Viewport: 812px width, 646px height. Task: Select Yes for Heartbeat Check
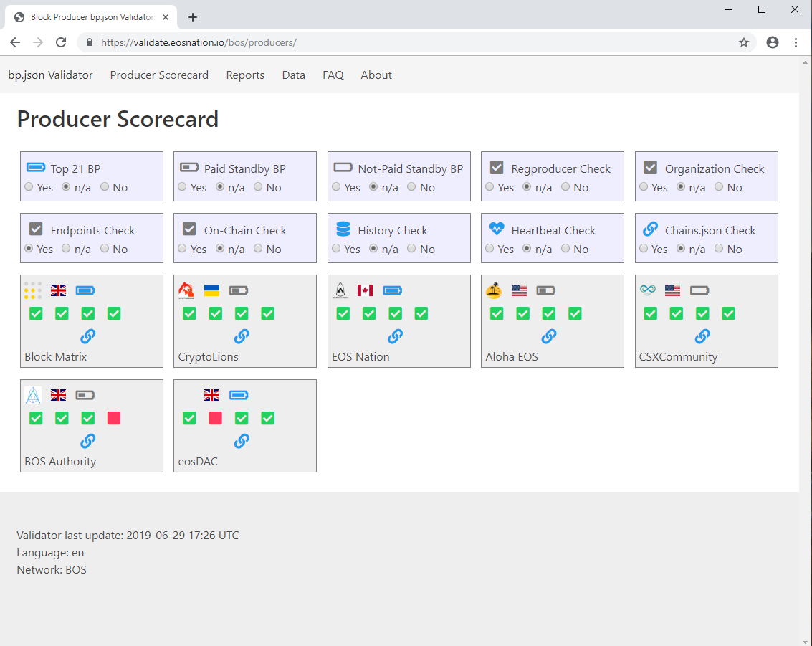[x=489, y=248]
